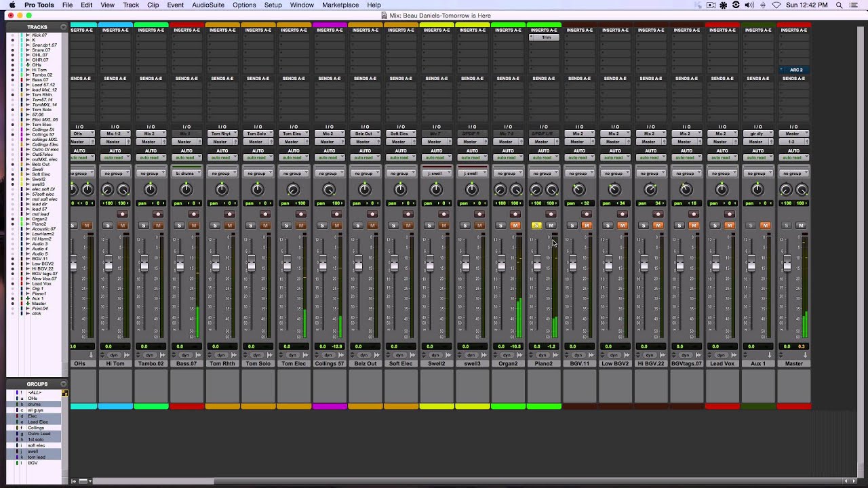Open the Marketplace menu
Screen dimensions: 868x488
point(340,5)
